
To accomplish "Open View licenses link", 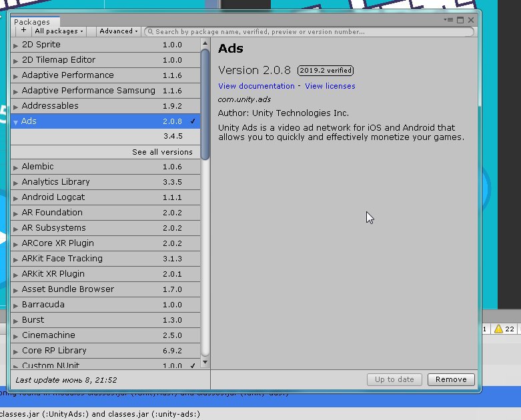I will (330, 86).
